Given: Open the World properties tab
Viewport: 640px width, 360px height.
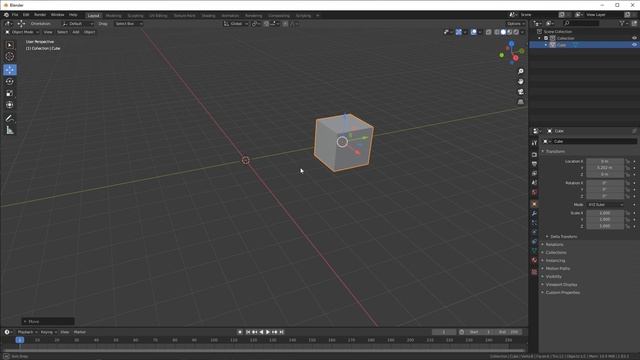Looking at the screenshot, I should (x=534, y=192).
